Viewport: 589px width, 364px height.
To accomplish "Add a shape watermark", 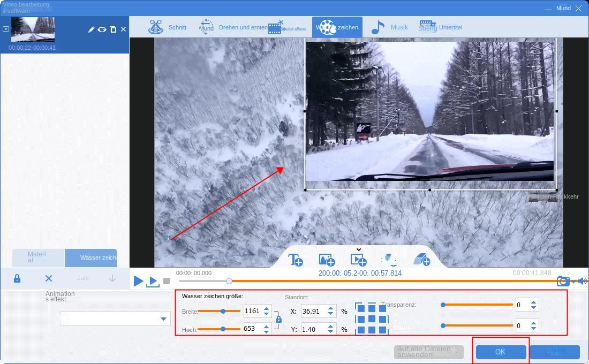I will click(x=389, y=260).
